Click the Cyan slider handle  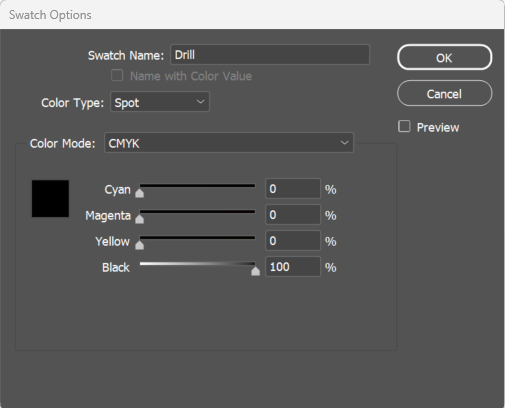point(139,193)
